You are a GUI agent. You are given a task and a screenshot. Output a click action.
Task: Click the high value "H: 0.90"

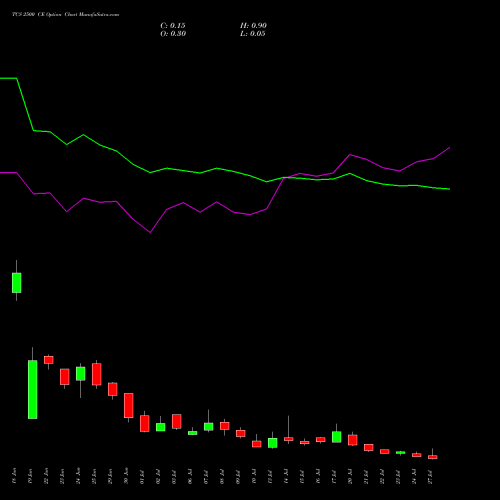click(253, 26)
